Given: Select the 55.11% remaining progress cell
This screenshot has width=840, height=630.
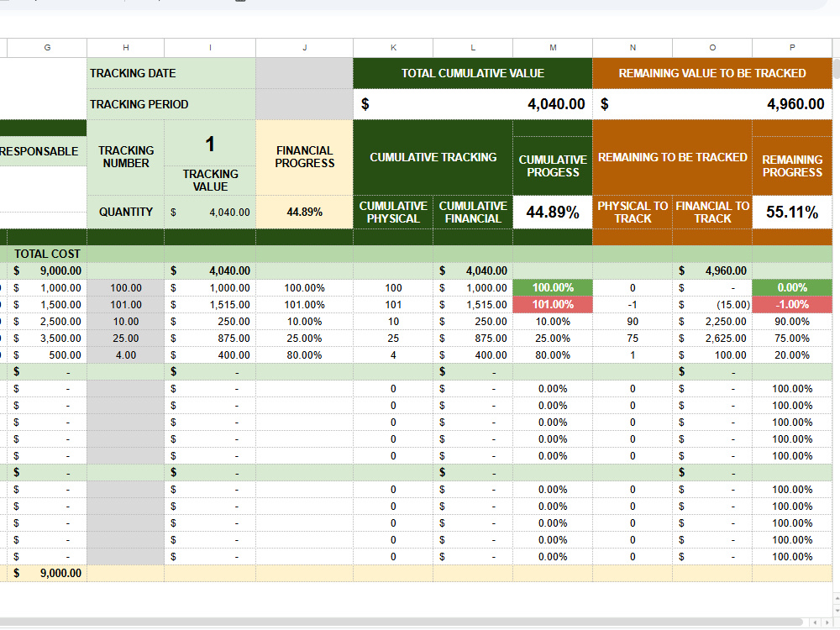Looking at the screenshot, I should pyautogui.click(x=792, y=213).
